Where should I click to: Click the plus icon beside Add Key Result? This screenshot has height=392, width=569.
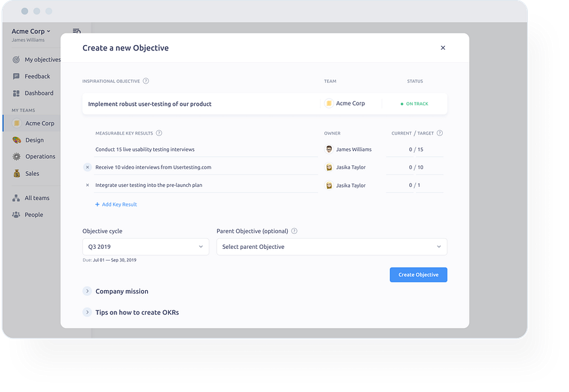point(97,204)
